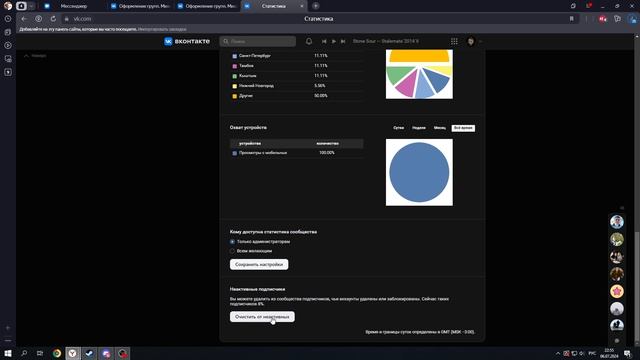This screenshot has height=360, width=640.
Task: Click the cities pie chart
Action: pyautogui.click(x=419, y=74)
